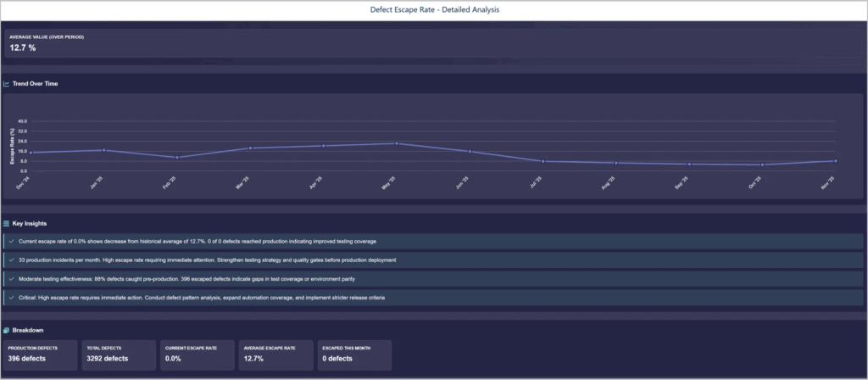Click the Jul '25 data point on trend line

click(x=542, y=161)
